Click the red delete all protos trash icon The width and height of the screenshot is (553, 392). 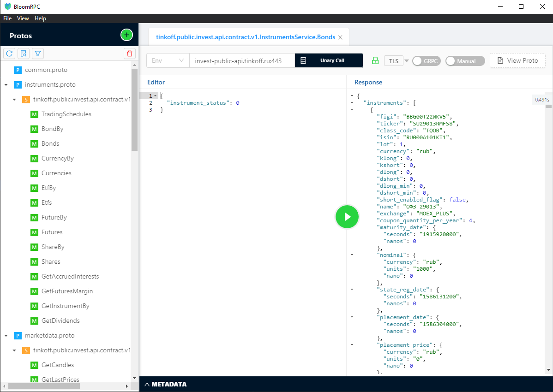coord(130,53)
